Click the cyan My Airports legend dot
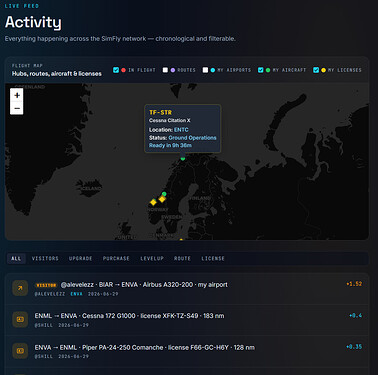 [x=213, y=70]
